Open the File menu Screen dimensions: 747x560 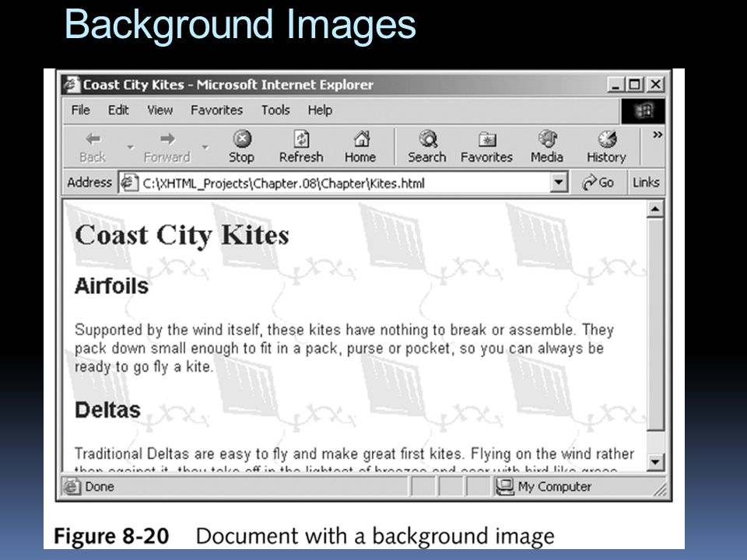pyautogui.click(x=80, y=110)
